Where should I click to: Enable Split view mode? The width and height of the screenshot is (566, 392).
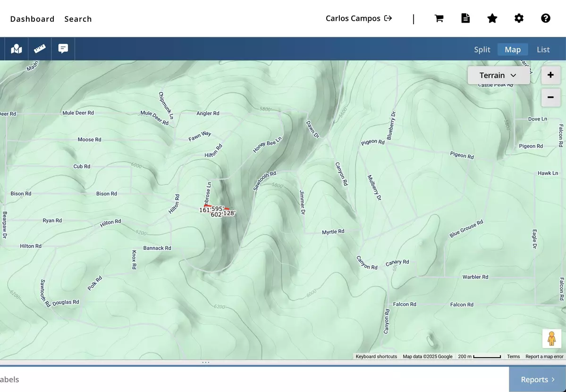(482, 49)
